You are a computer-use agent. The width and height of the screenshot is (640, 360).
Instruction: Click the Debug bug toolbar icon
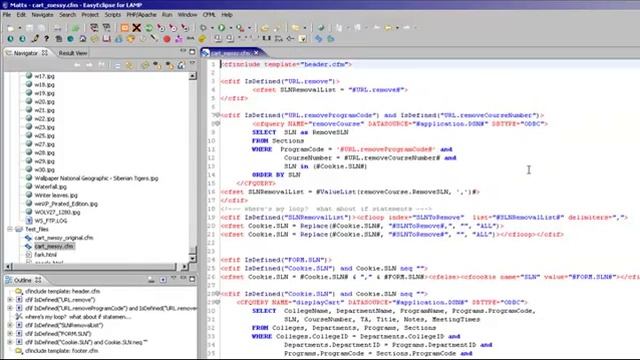[x=203, y=28]
